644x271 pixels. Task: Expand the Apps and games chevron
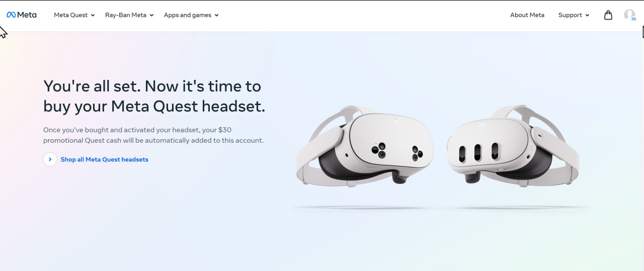pos(216,16)
